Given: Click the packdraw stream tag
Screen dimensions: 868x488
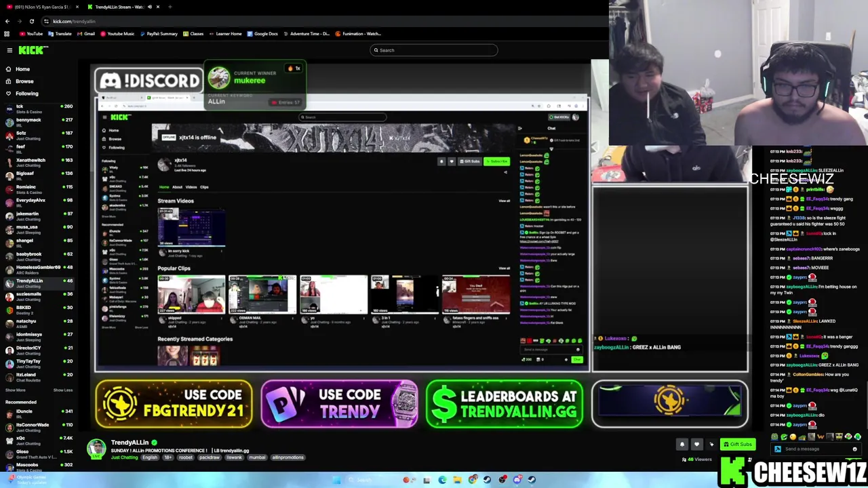Looking at the screenshot, I should (x=210, y=457).
